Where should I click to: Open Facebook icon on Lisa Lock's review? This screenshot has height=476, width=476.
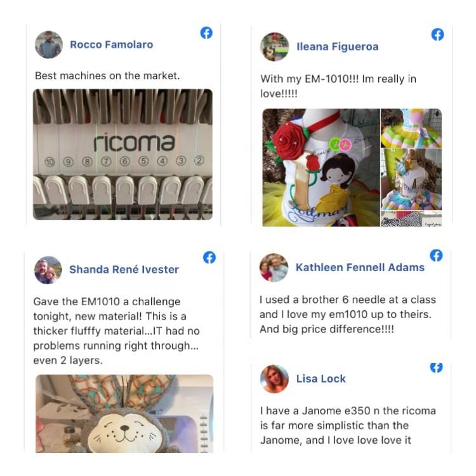pos(436,367)
